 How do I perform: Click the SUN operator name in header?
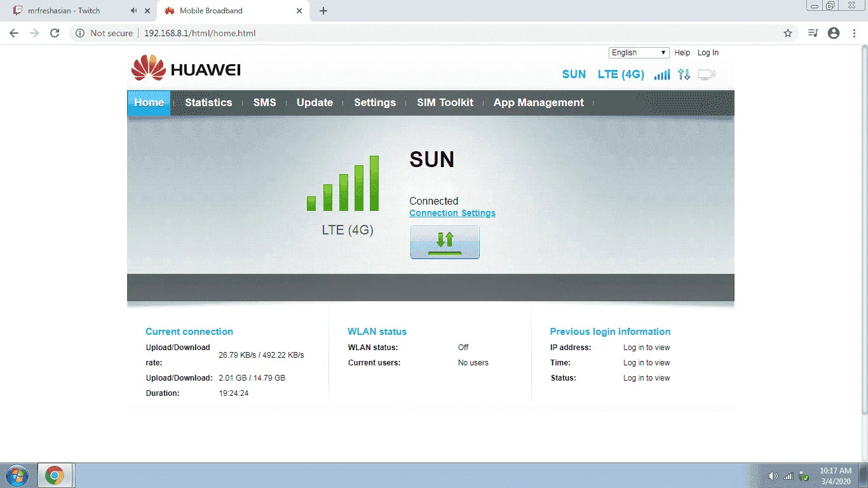574,74
